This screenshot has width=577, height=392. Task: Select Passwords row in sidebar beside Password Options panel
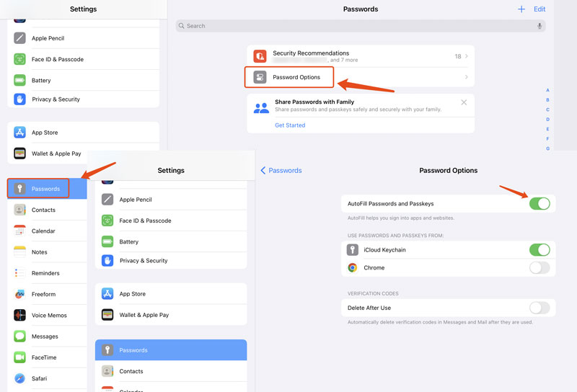click(x=171, y=349)
